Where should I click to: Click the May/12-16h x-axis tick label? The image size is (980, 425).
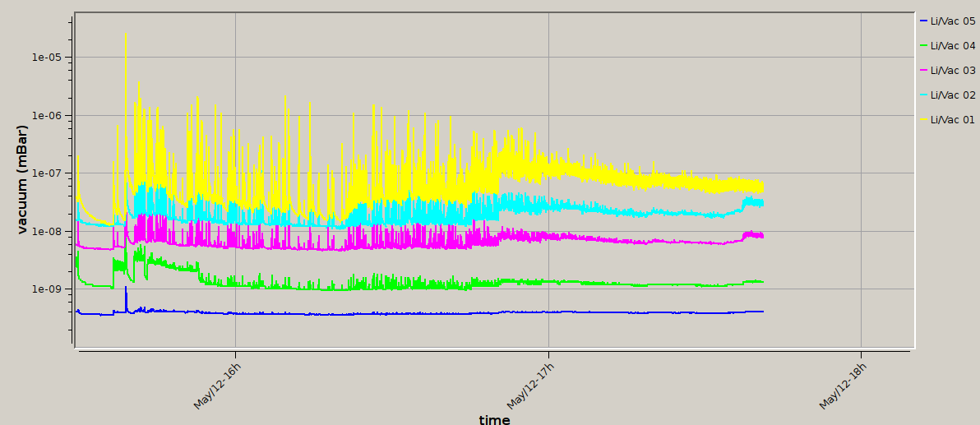pos(218,386)
